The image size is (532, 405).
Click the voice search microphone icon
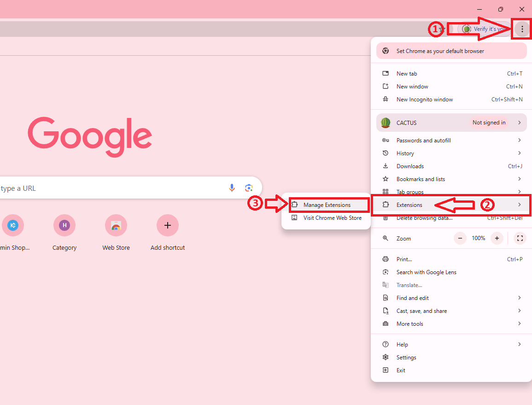(232, 188)
